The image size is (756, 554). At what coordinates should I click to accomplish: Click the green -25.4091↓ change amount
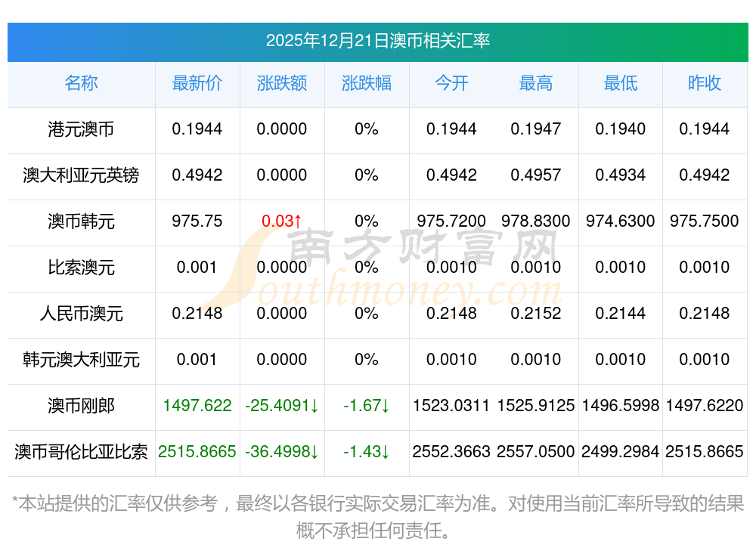[x=282, y=406]
